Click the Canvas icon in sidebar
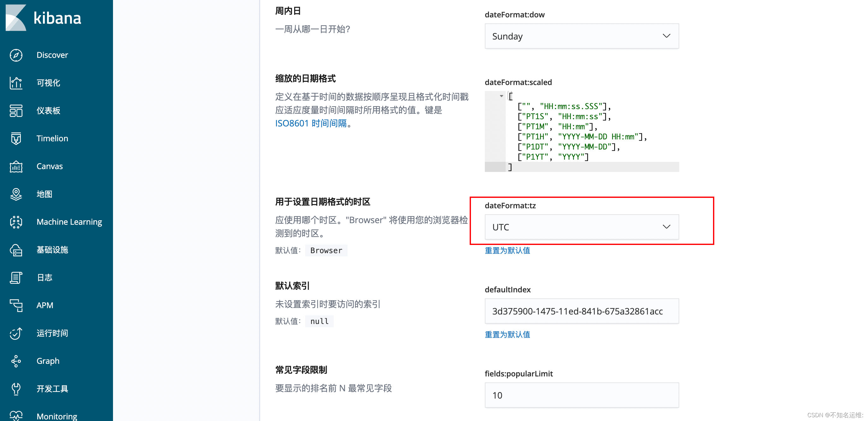 (16, 166)
